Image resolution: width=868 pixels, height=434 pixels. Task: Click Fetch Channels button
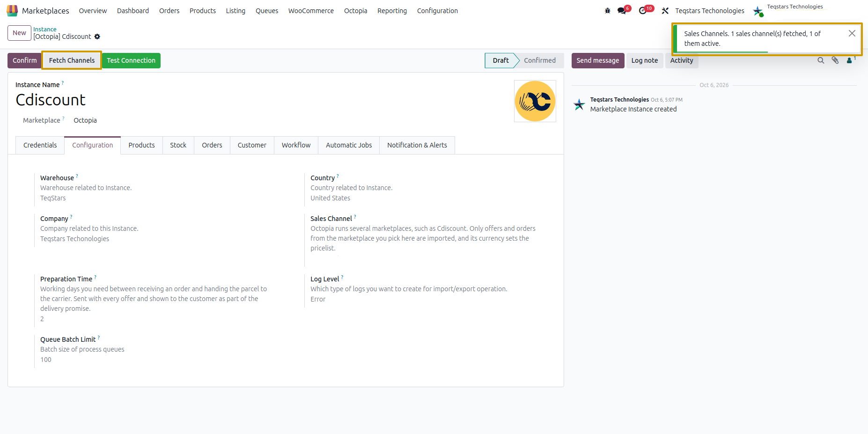coord(72,60)
